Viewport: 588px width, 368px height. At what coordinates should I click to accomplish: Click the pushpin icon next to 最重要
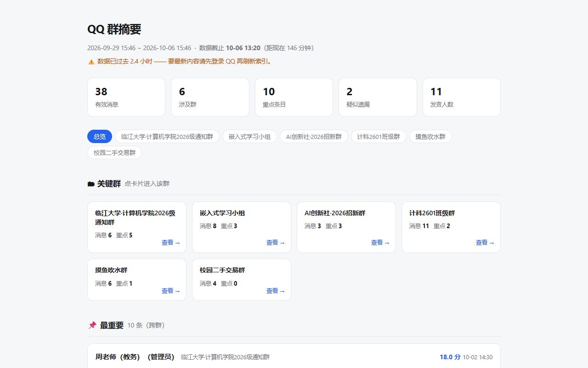pos(92,325)
